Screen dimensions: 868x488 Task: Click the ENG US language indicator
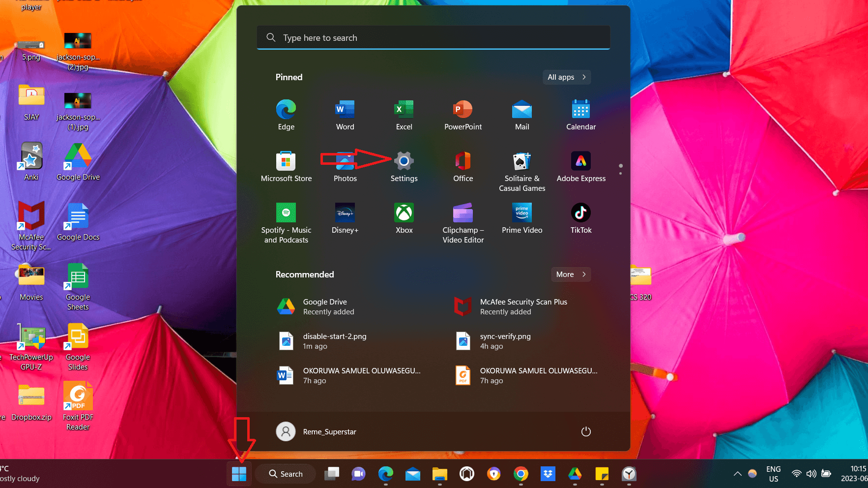tap(774, 474)
